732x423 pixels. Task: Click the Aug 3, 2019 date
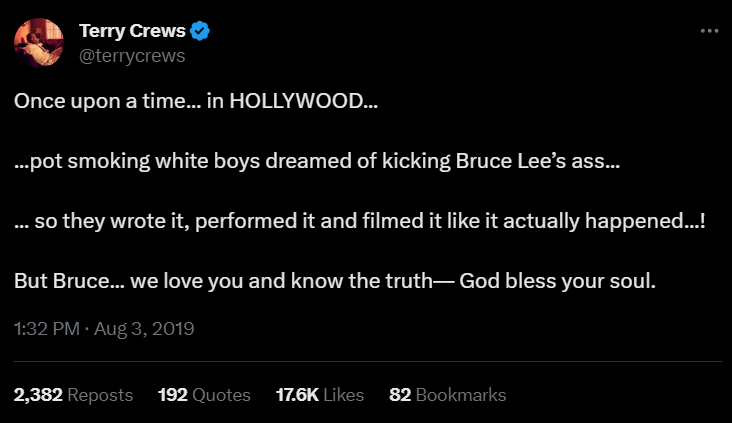pos(145,328)
